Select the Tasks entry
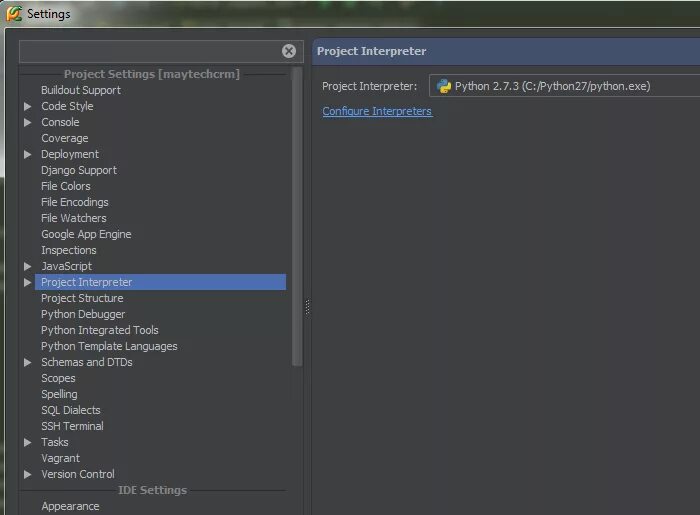Viewport: 700px width, 515px height. (x=55, y=442)
